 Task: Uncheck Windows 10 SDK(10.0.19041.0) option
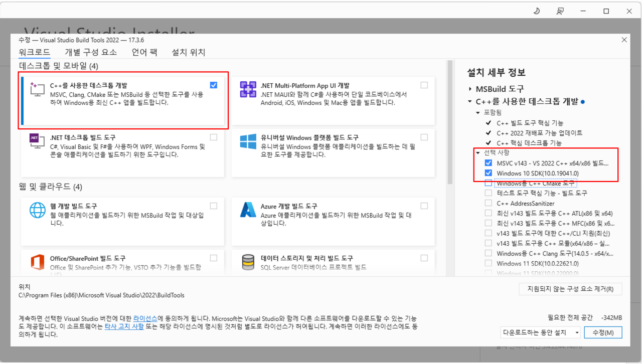point(489,173)
